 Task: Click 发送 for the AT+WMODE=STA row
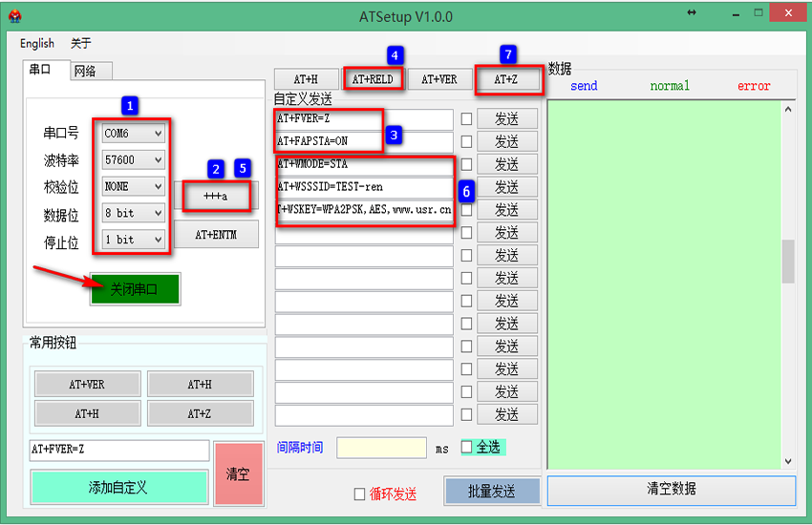click(506, 164)
